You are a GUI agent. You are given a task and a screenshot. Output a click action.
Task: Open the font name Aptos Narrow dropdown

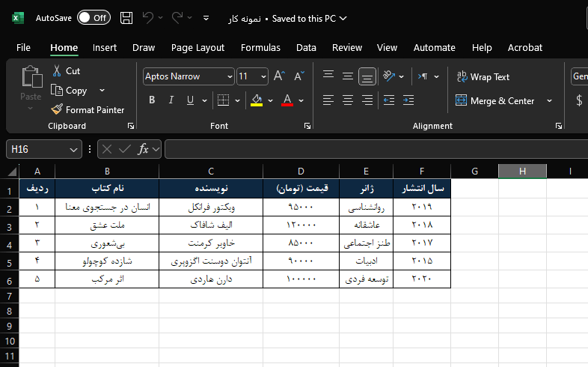pyautogui.click(x=230, y=77)
